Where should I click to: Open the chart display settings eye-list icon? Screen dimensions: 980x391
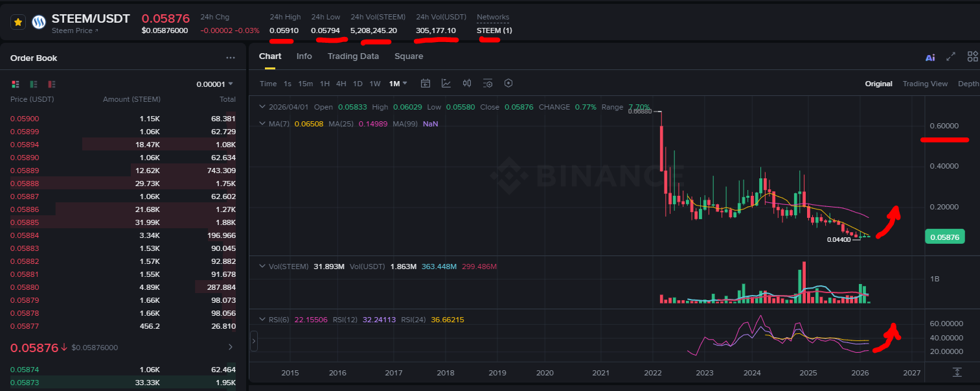coord(488,83)
